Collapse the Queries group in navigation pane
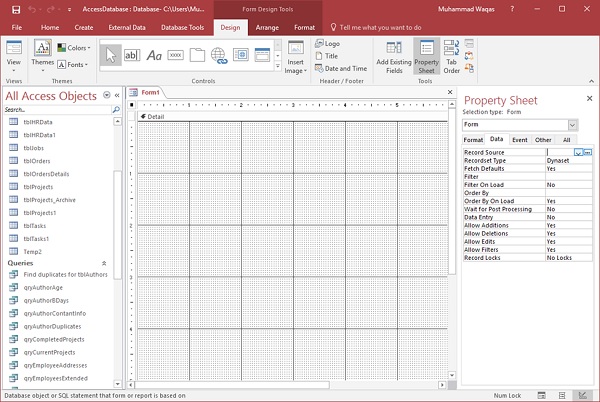Image resolution: width=600 pixels, height=402 pixels. click(x=104, y=263)
